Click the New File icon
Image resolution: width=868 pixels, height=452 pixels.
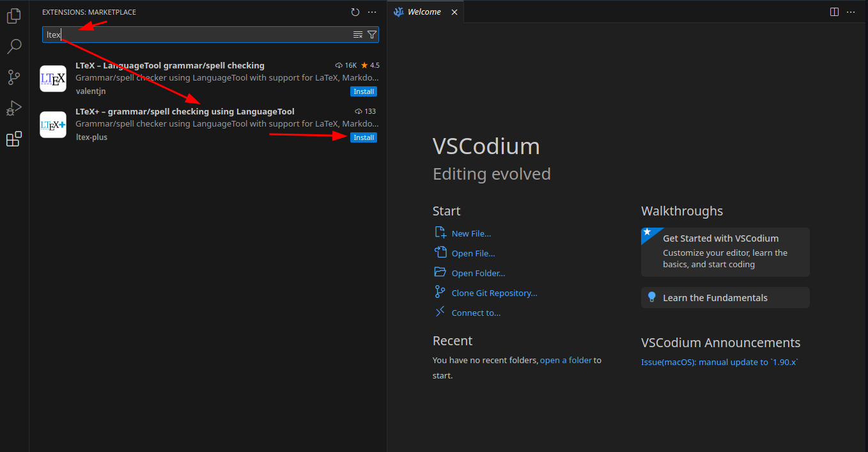click(440, 233)
